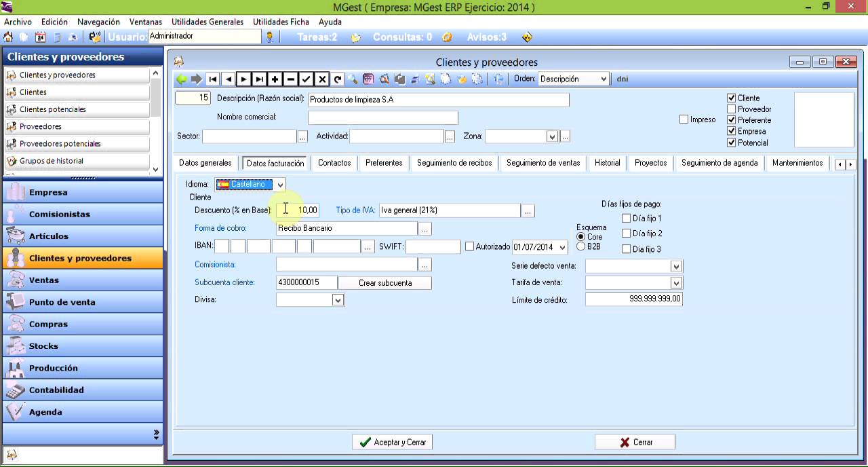Open Comisionista lookup ellipsis button
Screen dimensions: 868x467
425,264
